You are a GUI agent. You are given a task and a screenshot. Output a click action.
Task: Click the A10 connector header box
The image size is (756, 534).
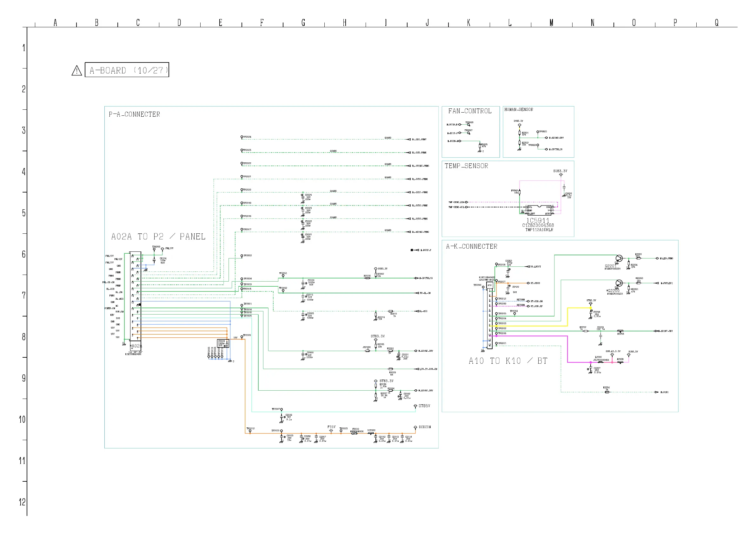[x=490, y=285]
